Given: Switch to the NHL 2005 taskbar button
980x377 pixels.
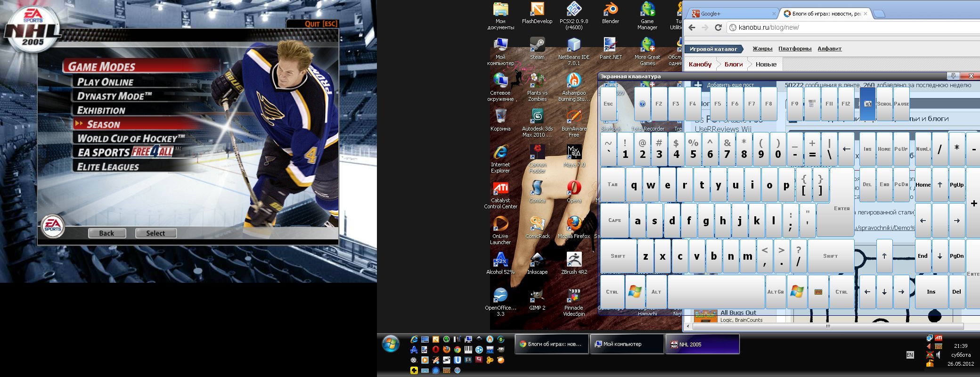Looking at the screenshot, I should [x=702, y=344].
